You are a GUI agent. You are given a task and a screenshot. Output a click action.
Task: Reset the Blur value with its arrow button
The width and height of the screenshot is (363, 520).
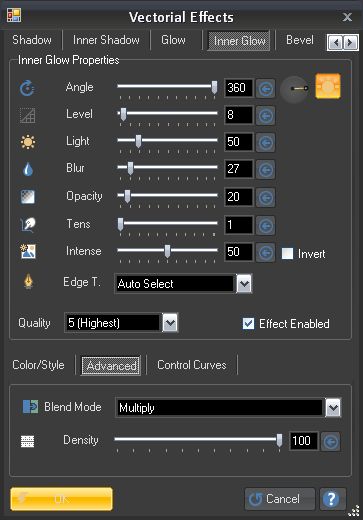click(265, 170)
